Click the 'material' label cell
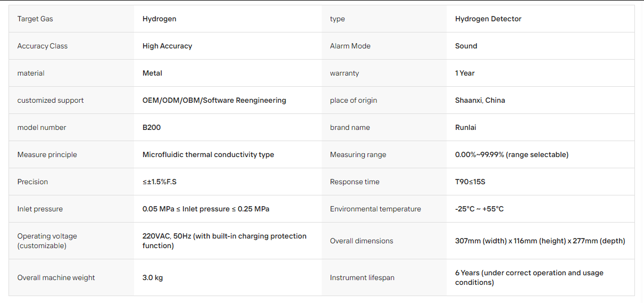644x303 pixels. point(31,73)
